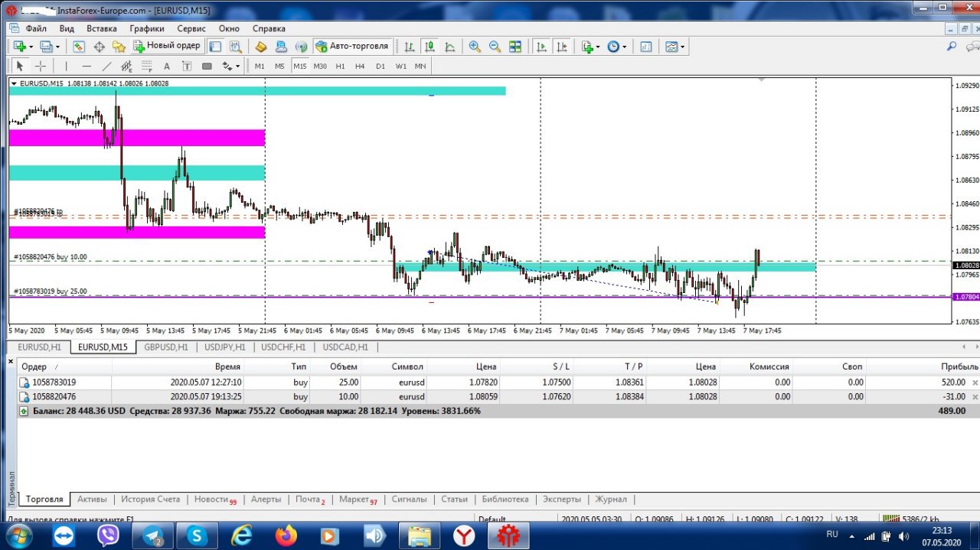Toggle the Terminal panel icon
This screenshot has width=980, height=550.
pyautogui.click(x=215, y=47)
